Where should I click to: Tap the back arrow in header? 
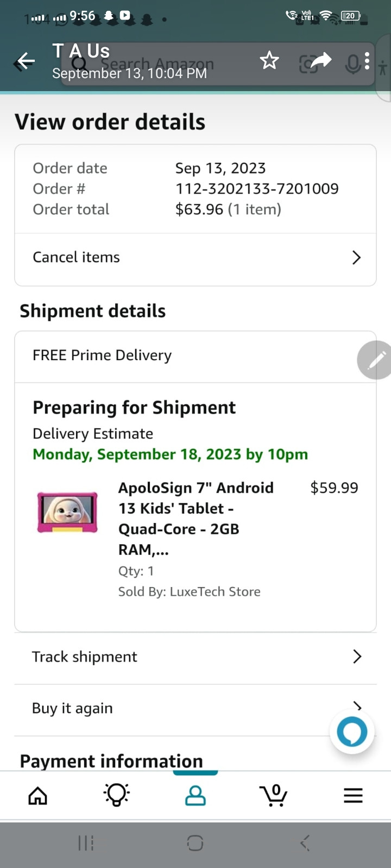(26, 61)
